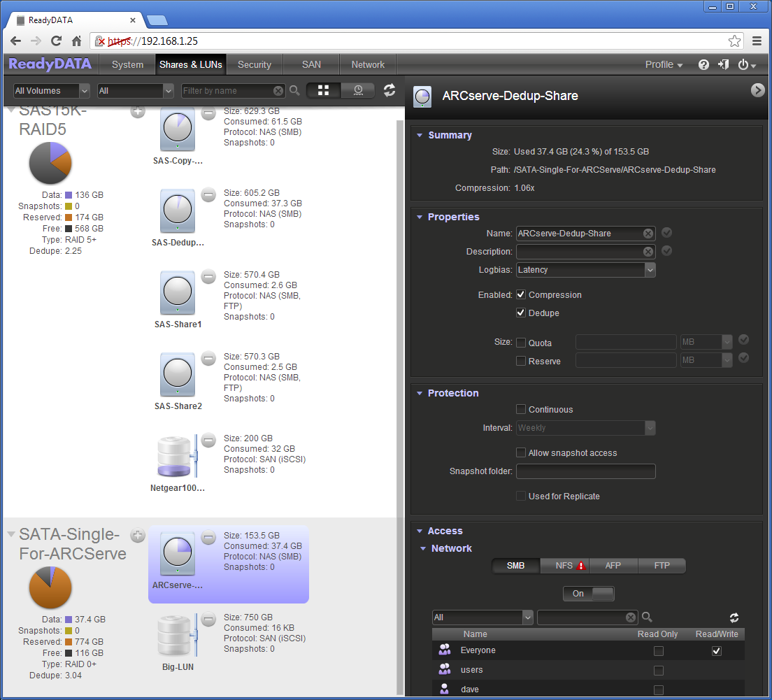Screen dimensions: 772x700
Task: Collapse the Protection section
Action: (420, 393)
